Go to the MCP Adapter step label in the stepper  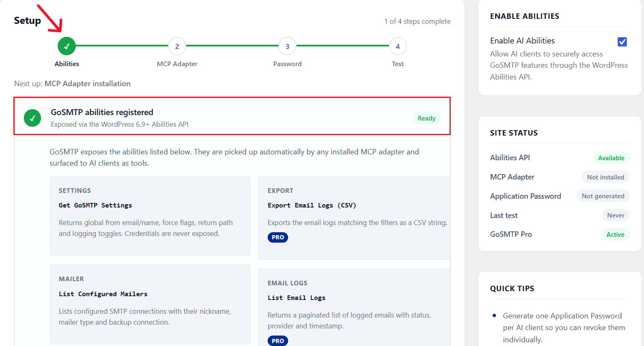coord(177,64)
